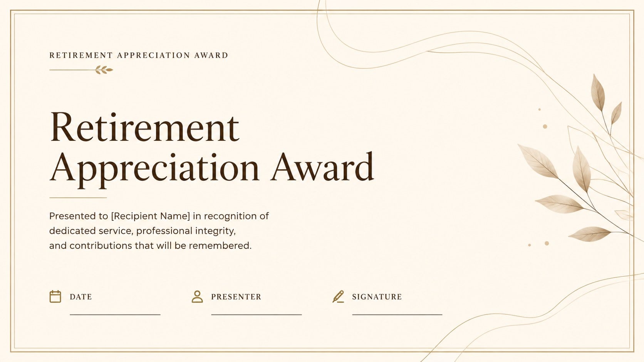Click the pen icon beside SIGNATURE
644x362 pixels.
point(338,297)
